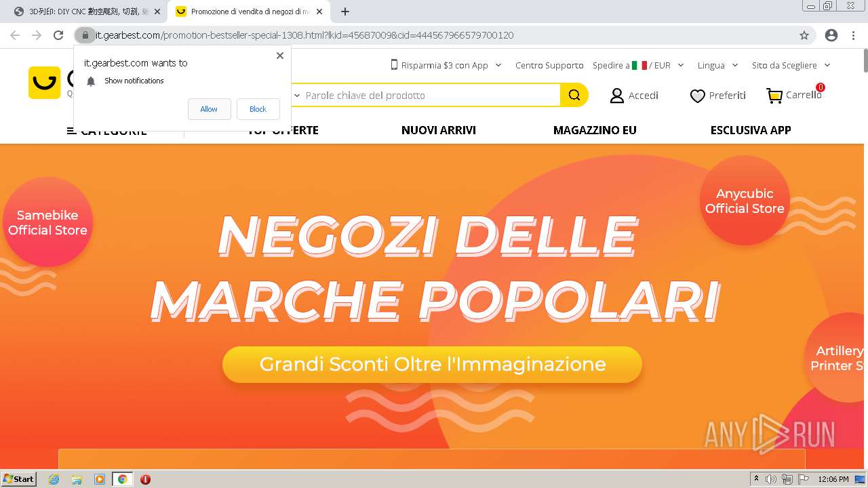Open the Chrome three-dot menu
Screen dimensions: 868x488
click(x=853, y=35)
